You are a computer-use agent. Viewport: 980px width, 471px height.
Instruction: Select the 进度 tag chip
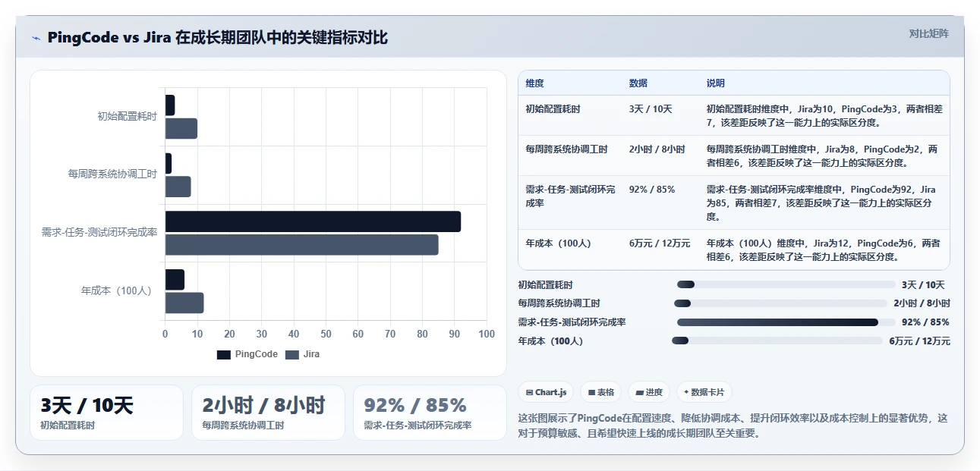(649, 392)
